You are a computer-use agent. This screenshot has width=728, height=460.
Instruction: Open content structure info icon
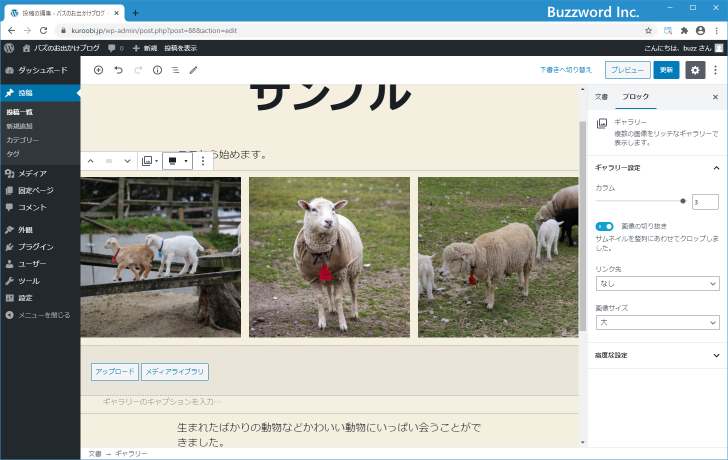coord(157,70)
